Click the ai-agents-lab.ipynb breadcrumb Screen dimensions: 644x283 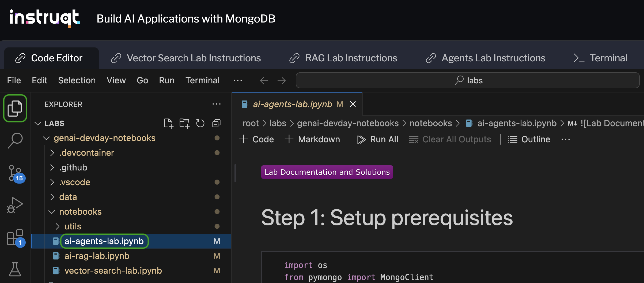click(x=511, y=123)
